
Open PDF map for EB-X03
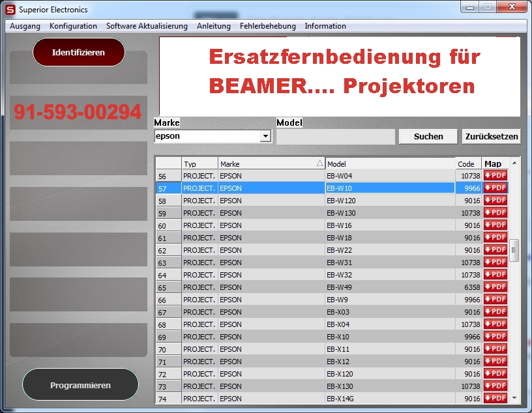pyautogui.click(x=495, y=312)
